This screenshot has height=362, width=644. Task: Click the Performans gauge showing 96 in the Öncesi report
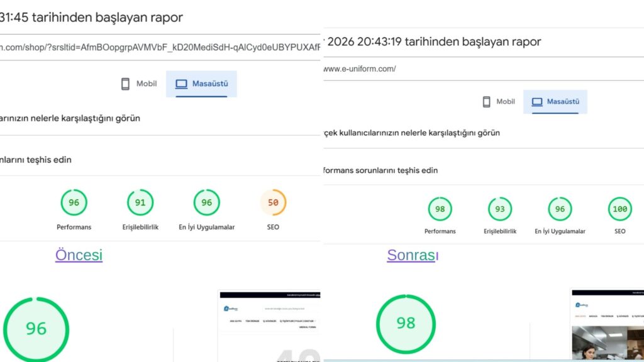click(74, 203)
